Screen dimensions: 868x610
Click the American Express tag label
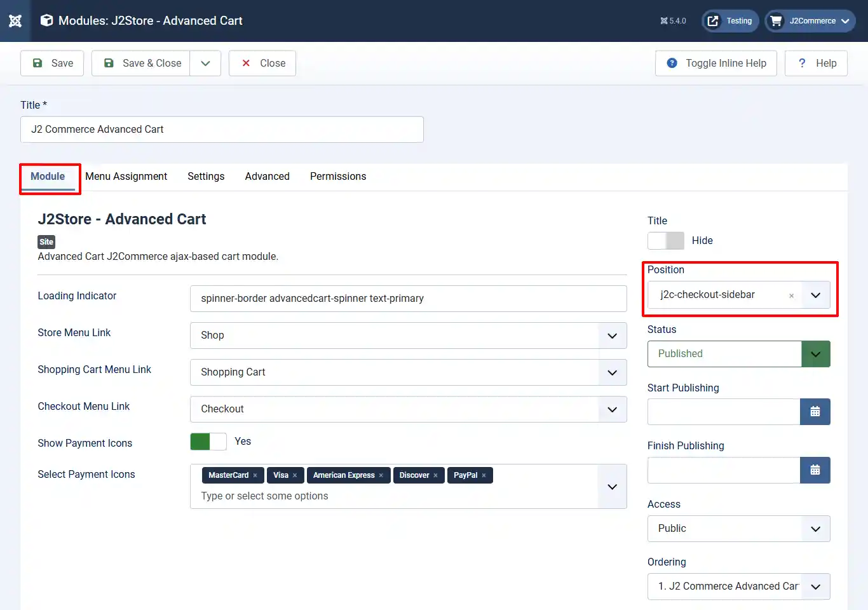pyautogui.click(x=344, y=475)
